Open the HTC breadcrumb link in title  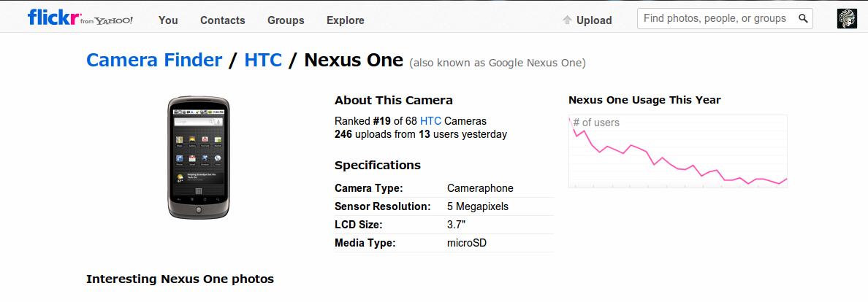pos(264,60)
